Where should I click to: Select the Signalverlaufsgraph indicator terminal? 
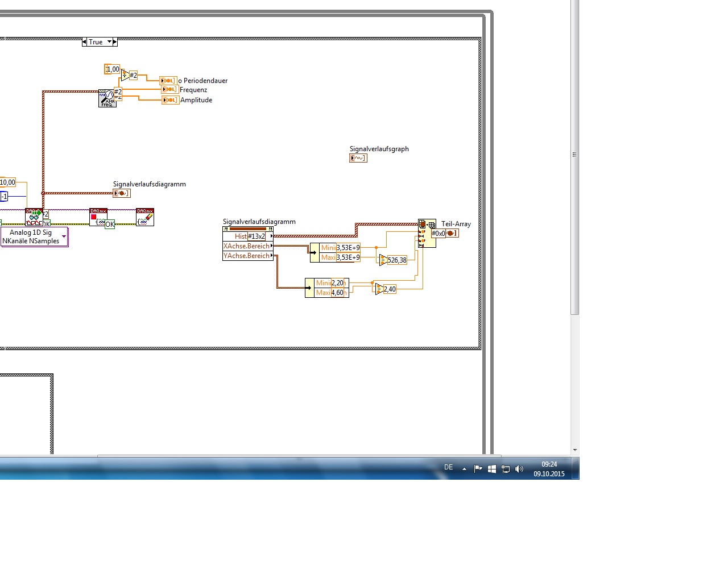click(x=358, y=158)
